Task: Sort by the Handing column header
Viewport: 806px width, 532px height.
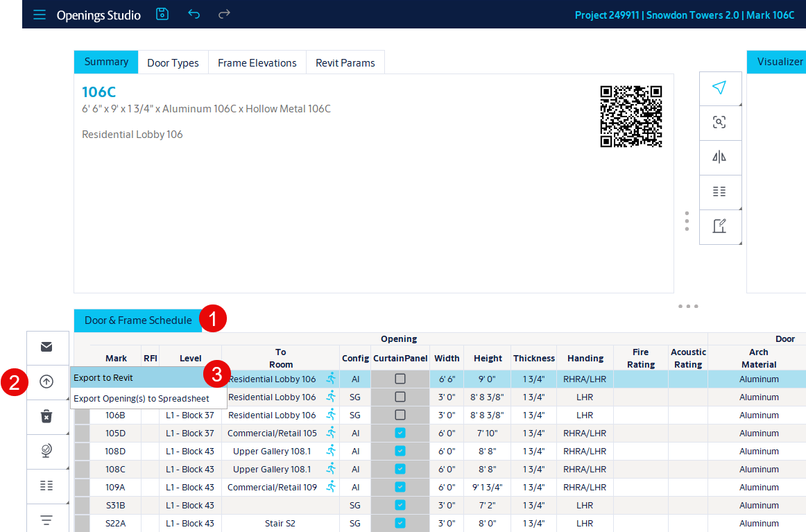Action: (x=585, y=359)
